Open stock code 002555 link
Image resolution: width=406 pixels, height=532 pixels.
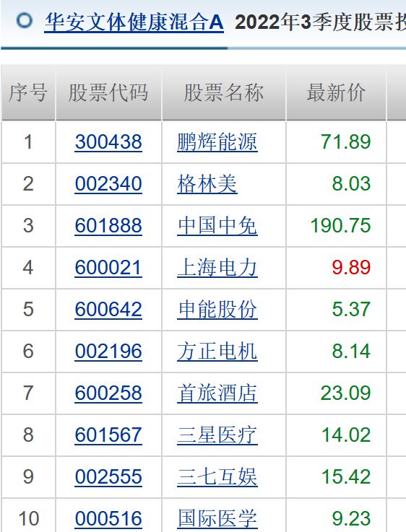[108, 476]
